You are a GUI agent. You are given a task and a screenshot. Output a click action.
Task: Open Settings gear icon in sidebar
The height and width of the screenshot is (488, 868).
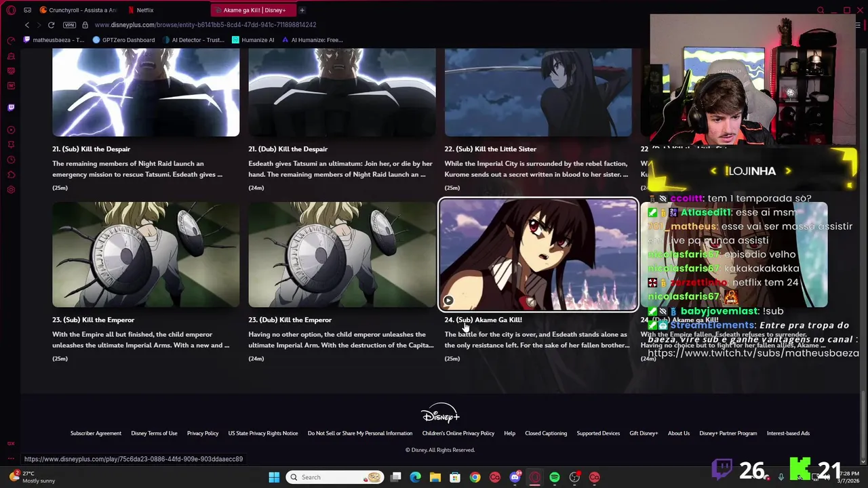coord(11,190)
